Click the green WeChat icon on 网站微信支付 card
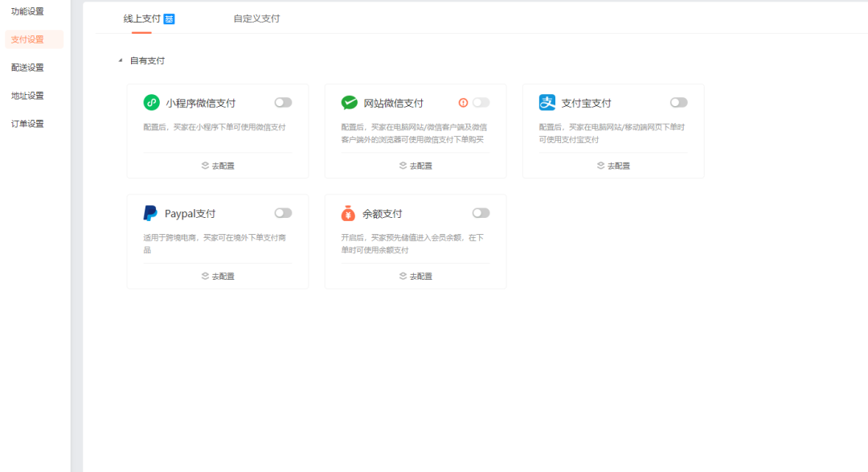Screen dimensions: 868x472 pyautogui.click(x=349, y=102)
